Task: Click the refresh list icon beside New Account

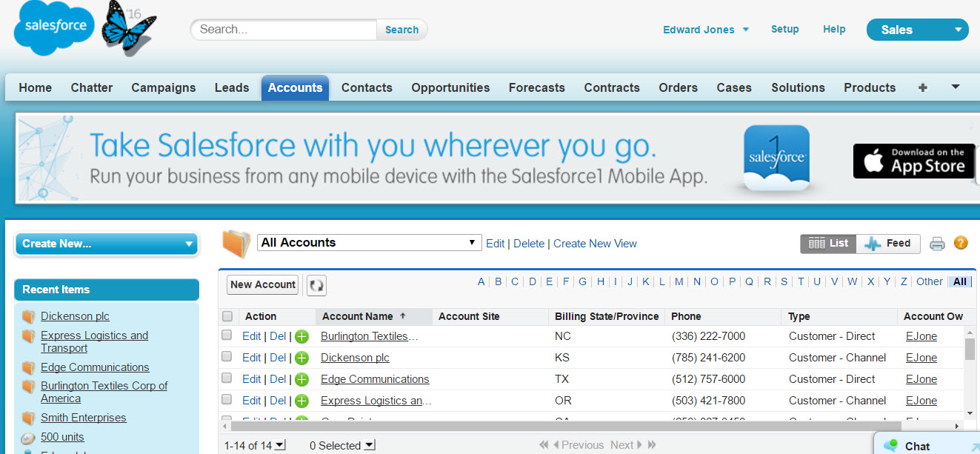Action: click(x=316, y=285)
